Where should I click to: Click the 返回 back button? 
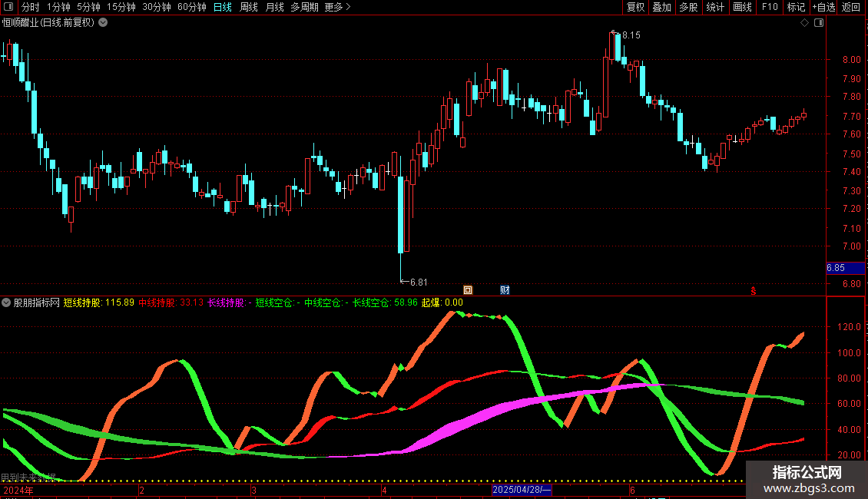click(851, 7)
